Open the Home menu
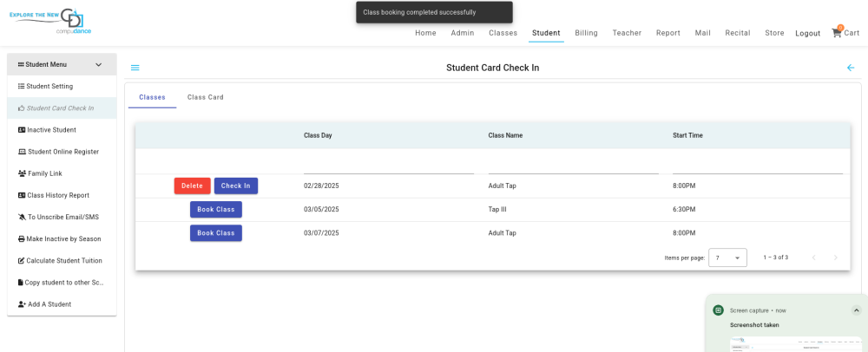Image resolution: width=868 pixels, height=352 pixels. (x=425, y=33)
